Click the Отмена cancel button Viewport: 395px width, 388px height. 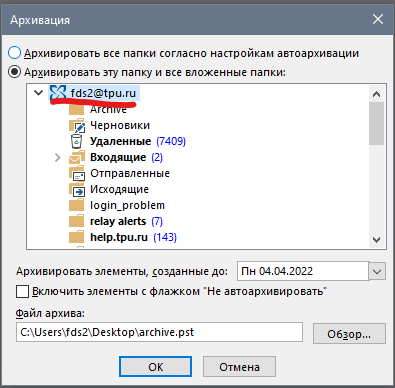(239, 367)
